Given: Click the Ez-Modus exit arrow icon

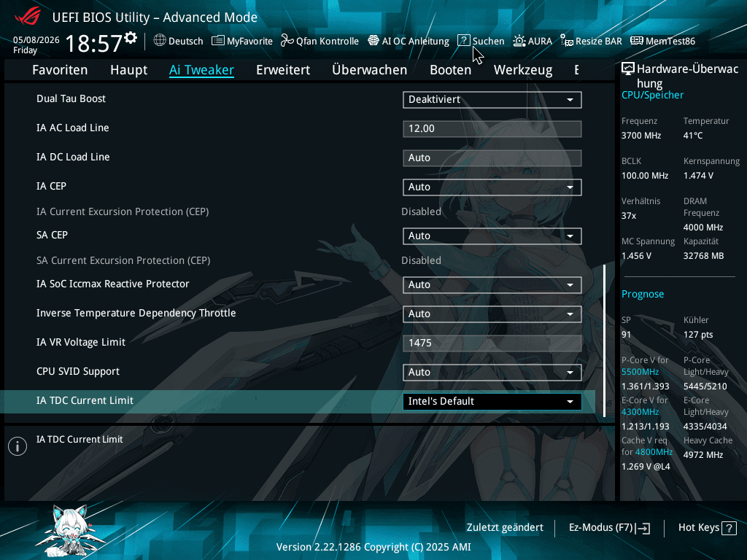Looking at the screenshot, I should 643,528.
